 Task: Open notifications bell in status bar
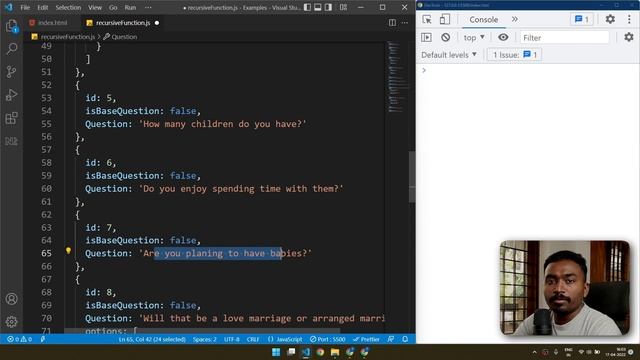pos(405,339)
